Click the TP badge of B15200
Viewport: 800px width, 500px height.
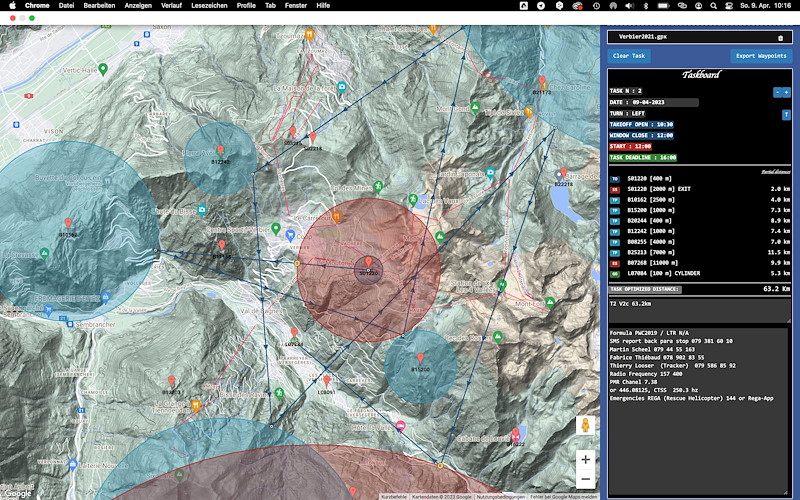pyautogui.click(x=615, y=211)
